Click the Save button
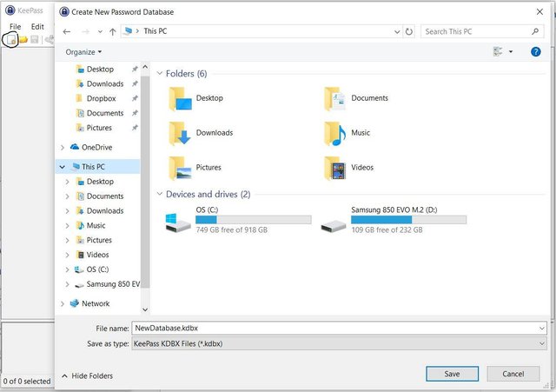 (x=452, y=374)
